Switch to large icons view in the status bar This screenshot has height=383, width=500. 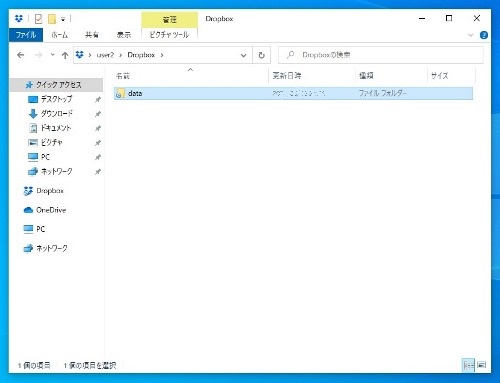click(x=482, y=365)
